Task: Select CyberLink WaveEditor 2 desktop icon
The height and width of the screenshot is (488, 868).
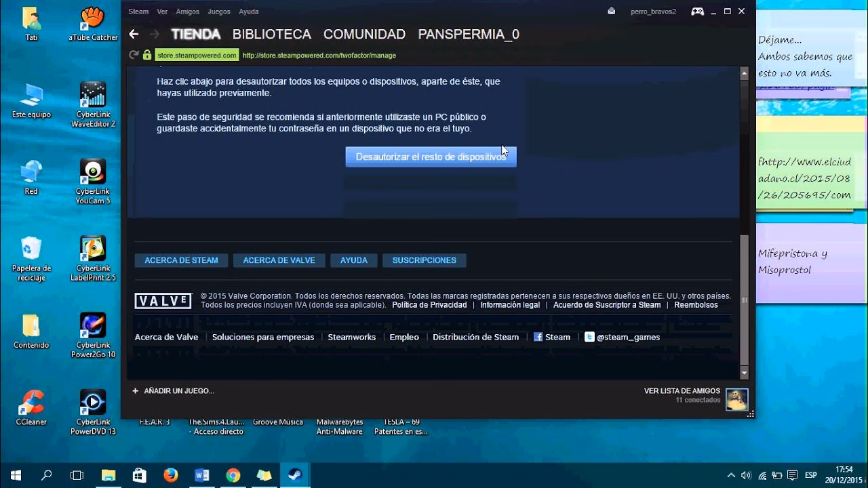Action: pos(93,104)
